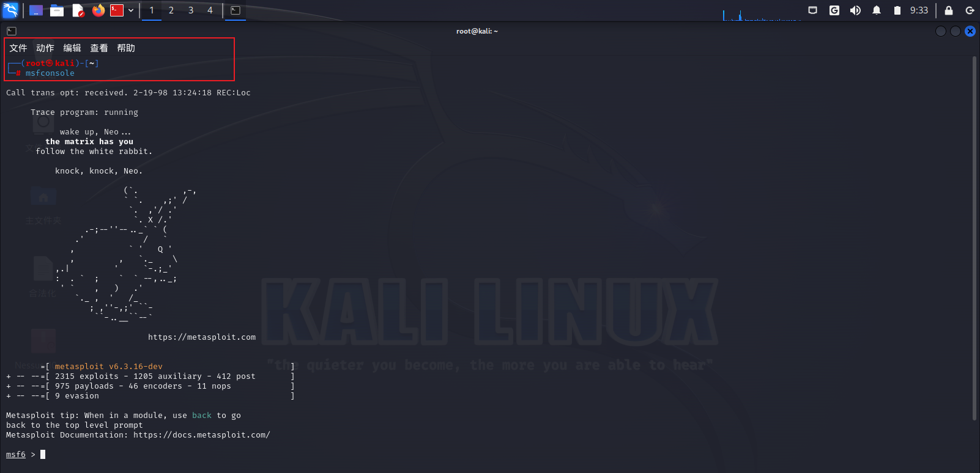The image size is (980, 473).
Task: Click the https://docs.metasploit.com/ documentation URL
Action: tap(202, 435)
